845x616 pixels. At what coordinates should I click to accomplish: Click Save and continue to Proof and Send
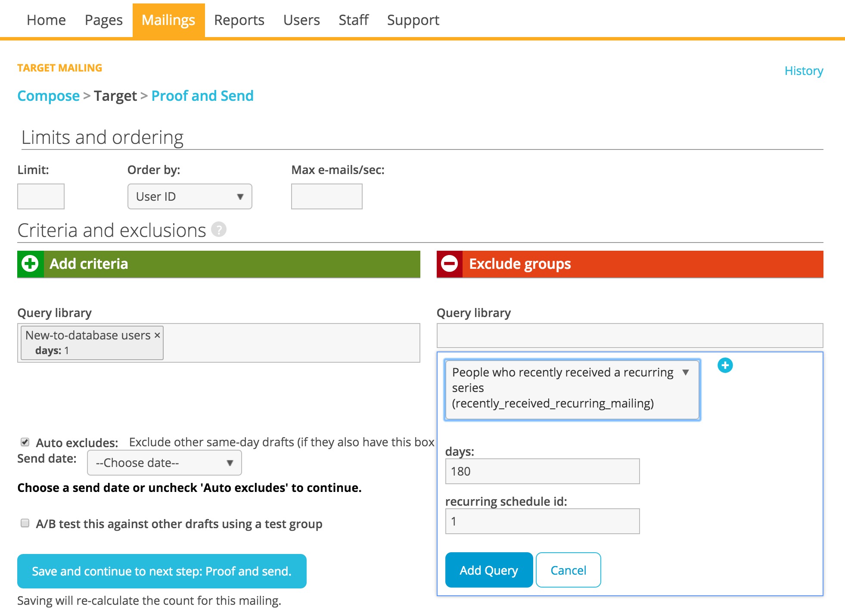pyautogui.click(x=162, y=571)
